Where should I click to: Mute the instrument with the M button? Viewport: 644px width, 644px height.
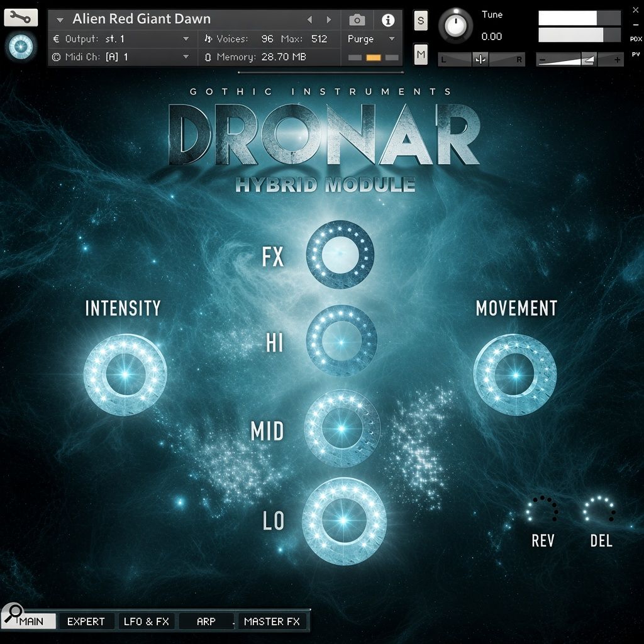tap(421, 54)
